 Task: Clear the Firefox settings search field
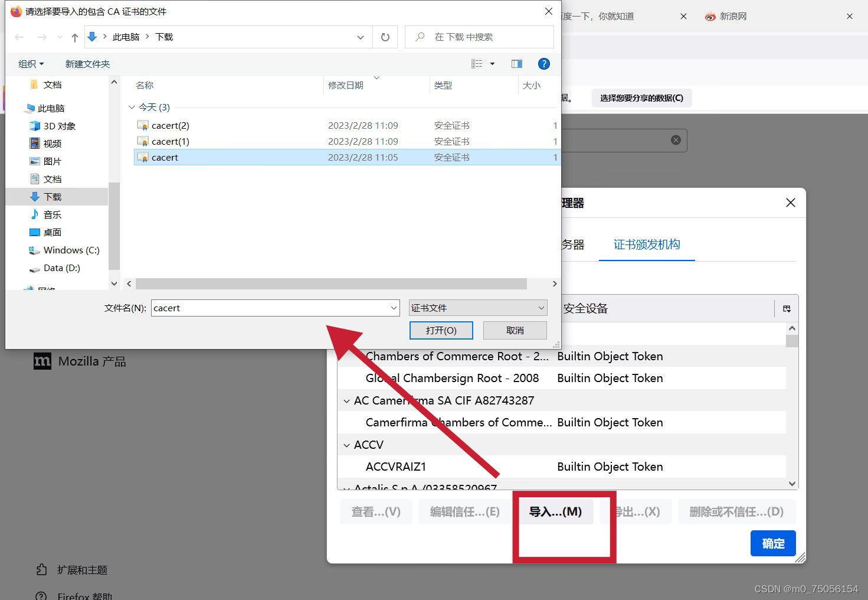point(676,140)
